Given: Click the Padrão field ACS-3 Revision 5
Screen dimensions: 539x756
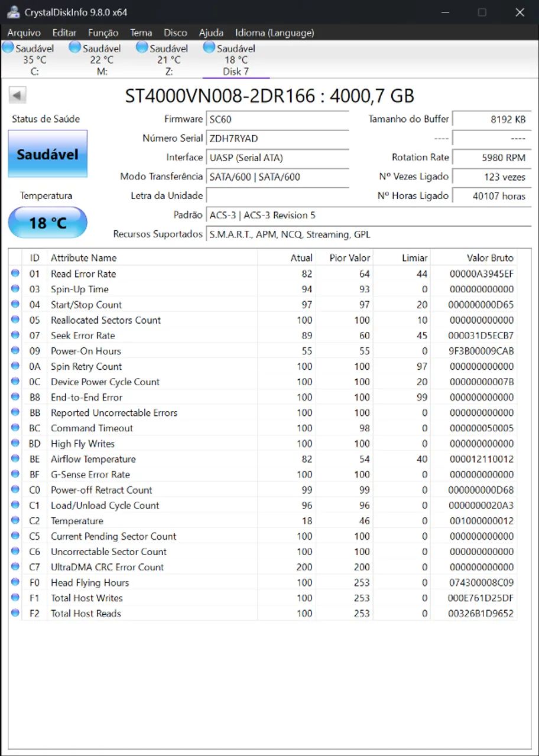Looking at the screenshot, I should (x=368, y=215).
